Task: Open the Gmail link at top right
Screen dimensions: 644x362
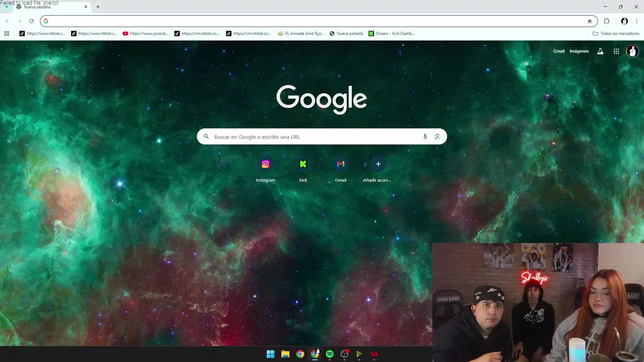Action: tap(559, 51)
